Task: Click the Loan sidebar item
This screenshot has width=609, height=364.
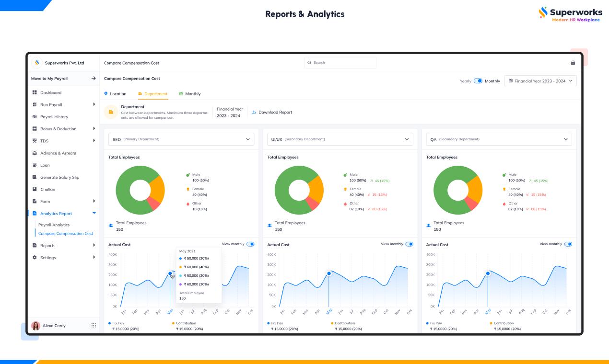Action: (45, 165)
